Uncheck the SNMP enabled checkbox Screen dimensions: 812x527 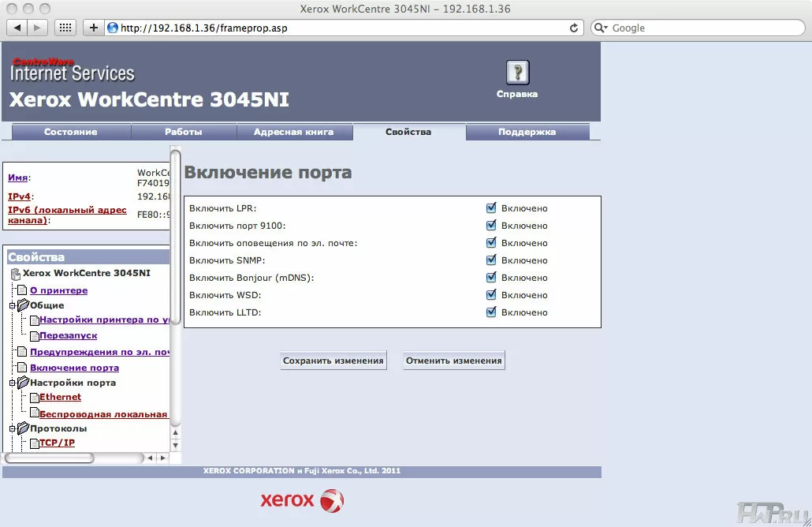491,260
